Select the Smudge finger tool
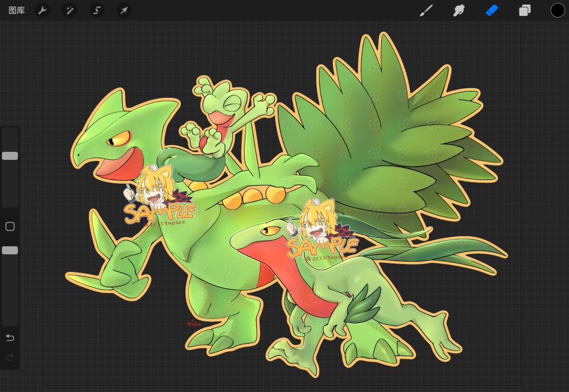The width and height of the screenshot is (569, 392). (x=459, y=11)
